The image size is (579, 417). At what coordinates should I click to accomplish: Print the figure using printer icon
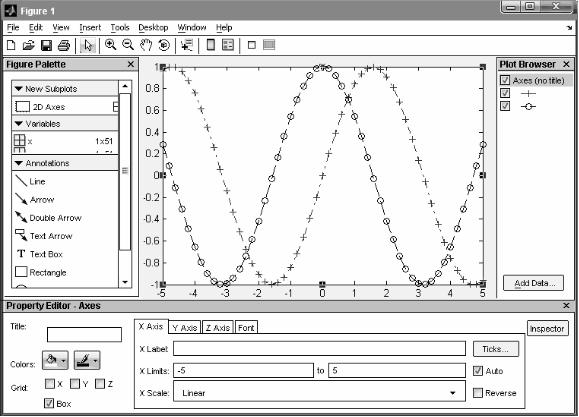[64, 45]
